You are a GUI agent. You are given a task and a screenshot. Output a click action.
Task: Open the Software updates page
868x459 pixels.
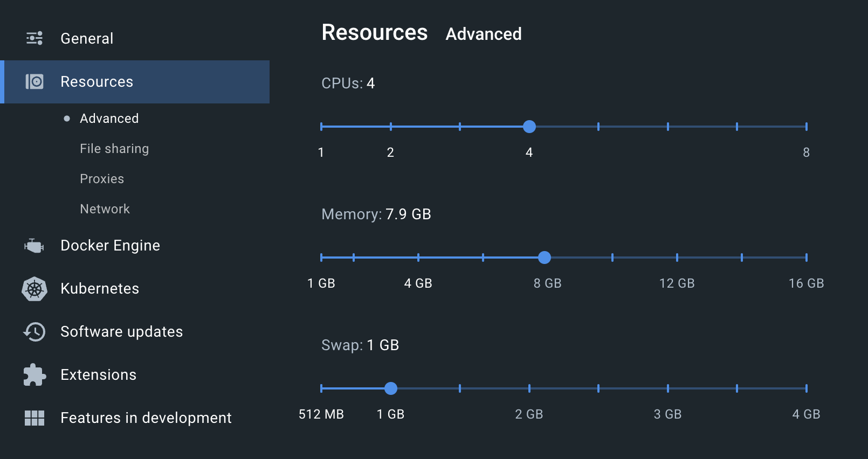click(x=121, y=332)
